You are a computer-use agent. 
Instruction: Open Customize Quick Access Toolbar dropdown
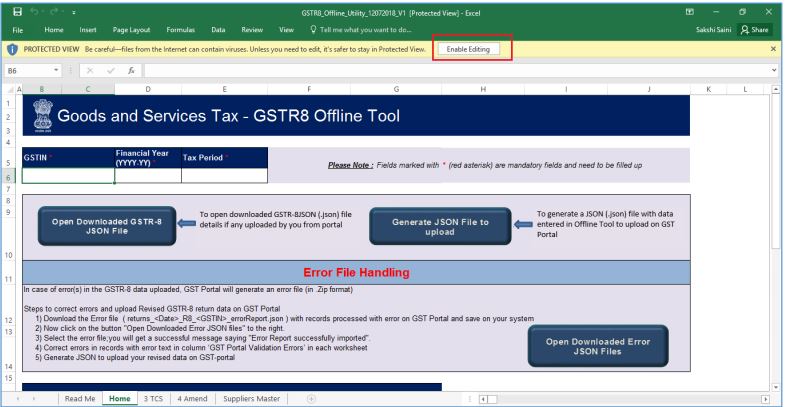point(74,12)
